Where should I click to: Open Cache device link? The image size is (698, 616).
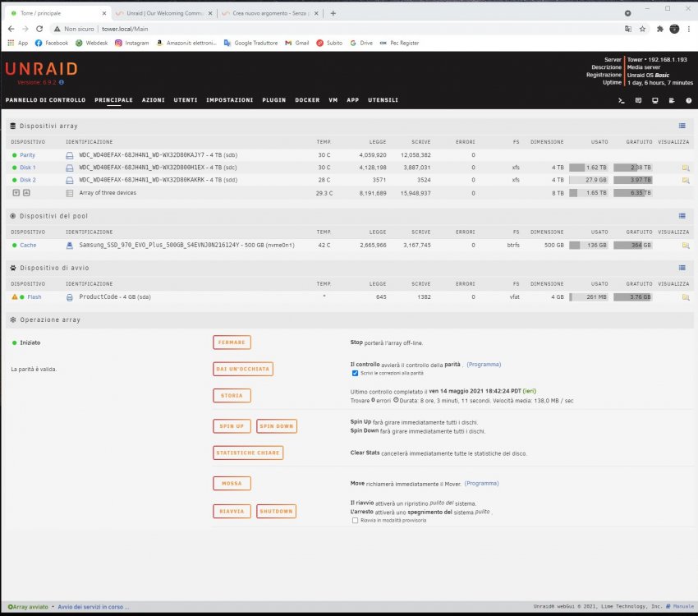[28, 246]
